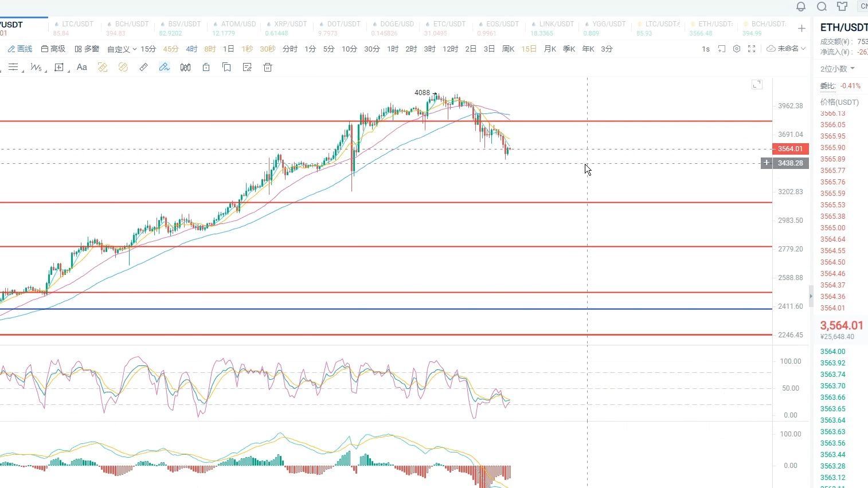Open 多窗 multi-window layout
The height and width of the screenshot is (488, 868).
[x=87, y=49]
